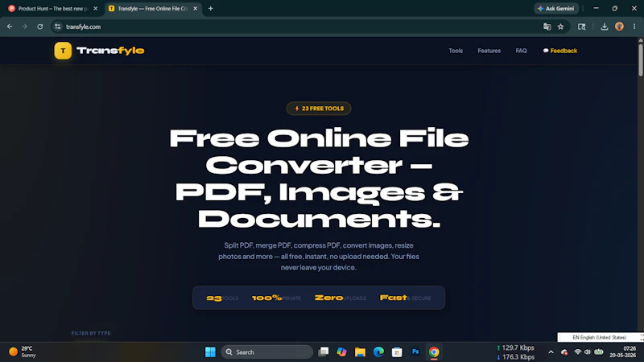The width and height of the screenshot is (644, 362).
Task: Open Photoshop from the taskbar
Action: [x=415, y=352]
